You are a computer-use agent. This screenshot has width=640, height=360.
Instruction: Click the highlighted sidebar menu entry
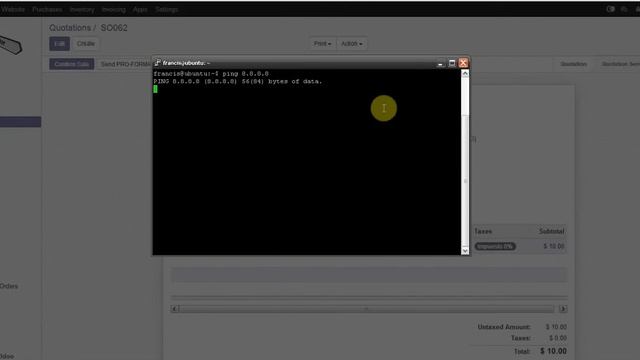[x=20, y=122]
